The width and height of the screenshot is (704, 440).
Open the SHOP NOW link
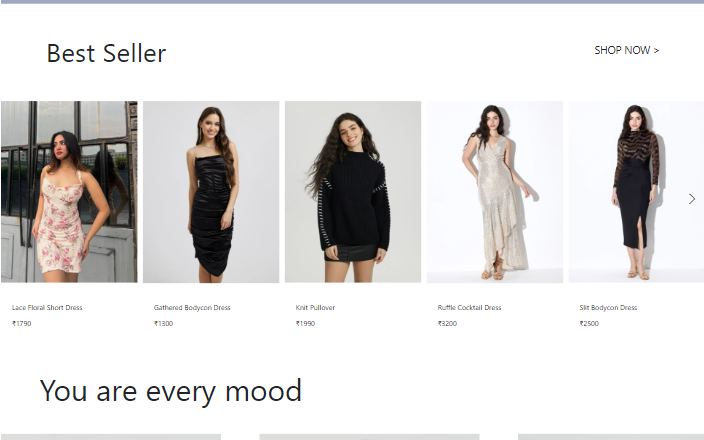pyautogui.click(x=627, y=50)
